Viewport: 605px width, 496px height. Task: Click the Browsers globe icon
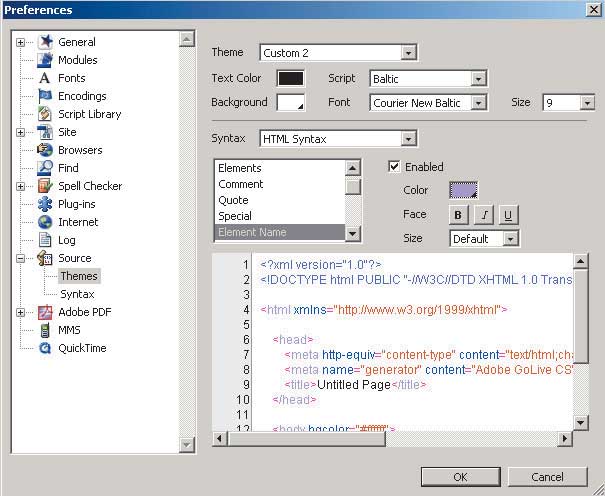(x=45, y=150)
